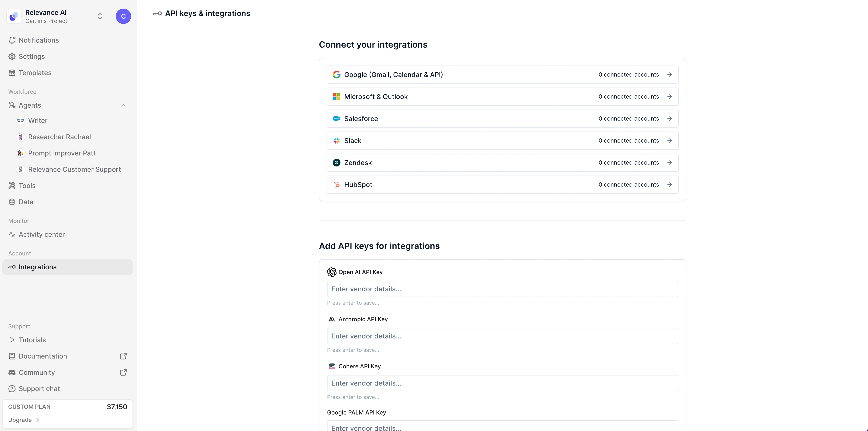Open Settings via the gear icon
The height and width of the screenshot is (431, 868).
click(x=12, y=56)
